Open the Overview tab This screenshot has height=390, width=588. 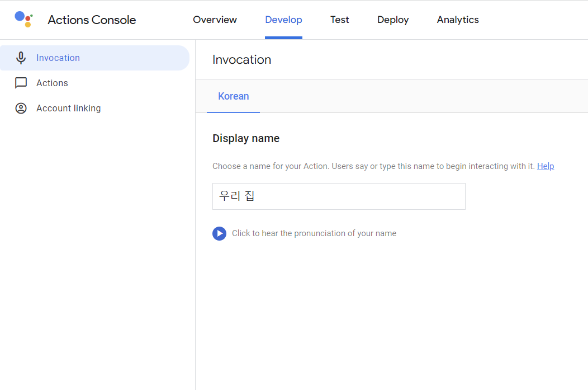(x=215, y=20)
